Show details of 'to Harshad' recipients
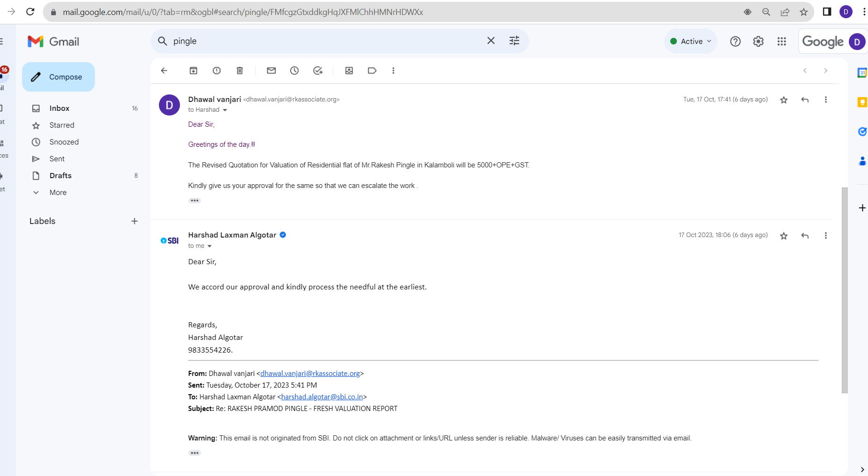868x476 pixels. (225, 110)
